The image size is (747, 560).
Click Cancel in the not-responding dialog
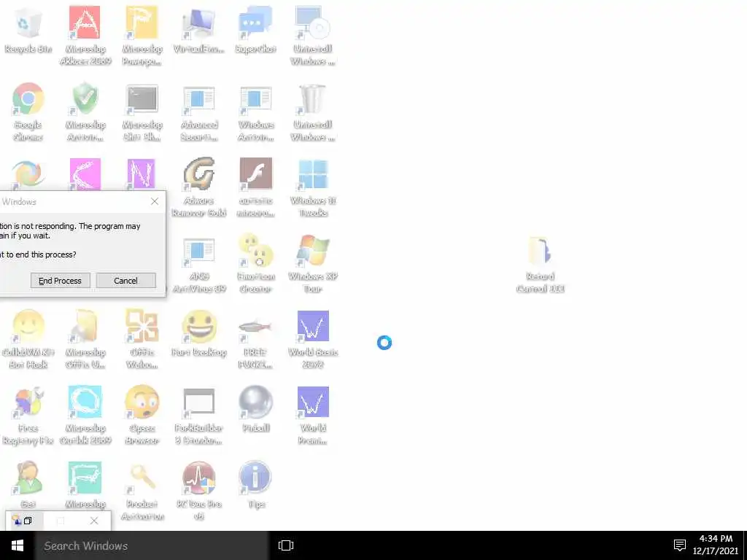point(125,281)
